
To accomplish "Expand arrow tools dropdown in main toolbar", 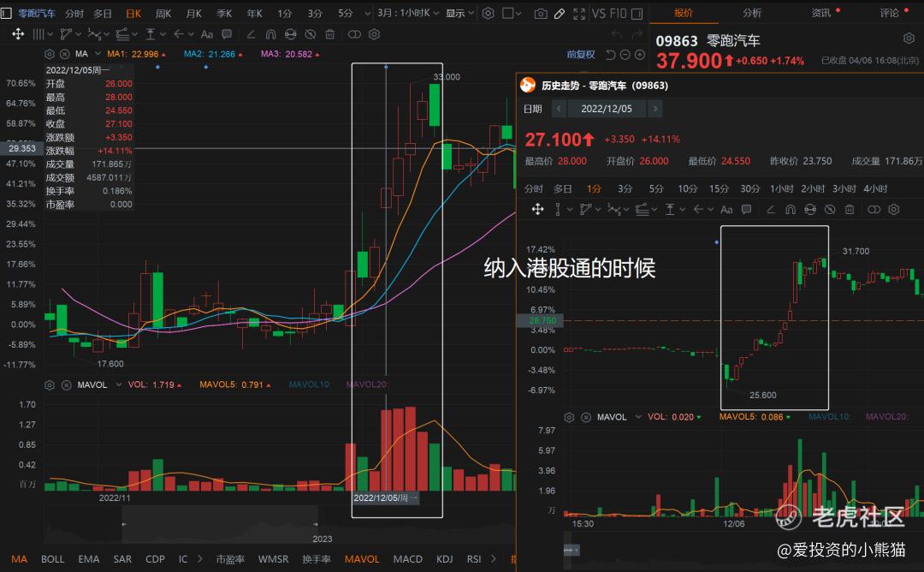I will pos(191,34).
